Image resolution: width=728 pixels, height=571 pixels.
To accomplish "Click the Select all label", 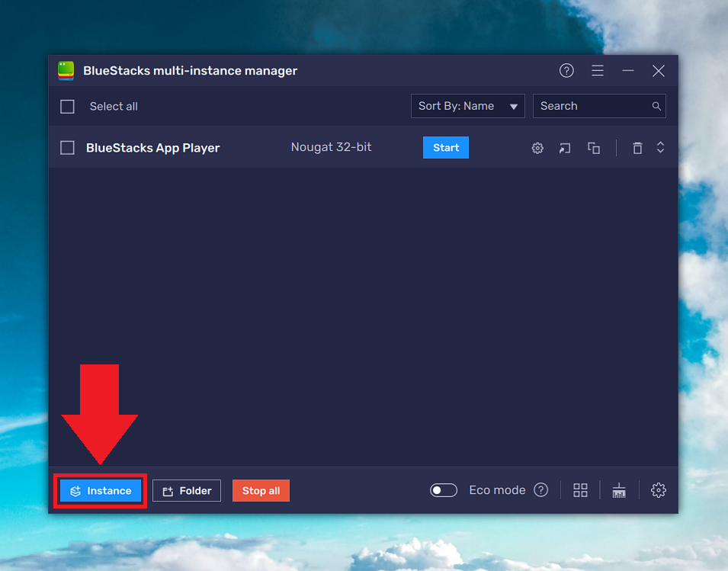I will [114, 106].
